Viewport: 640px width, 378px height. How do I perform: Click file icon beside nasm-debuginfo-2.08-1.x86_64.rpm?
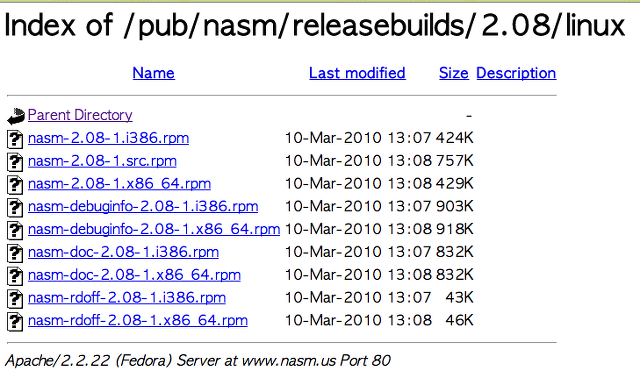[x=15, y=231]
